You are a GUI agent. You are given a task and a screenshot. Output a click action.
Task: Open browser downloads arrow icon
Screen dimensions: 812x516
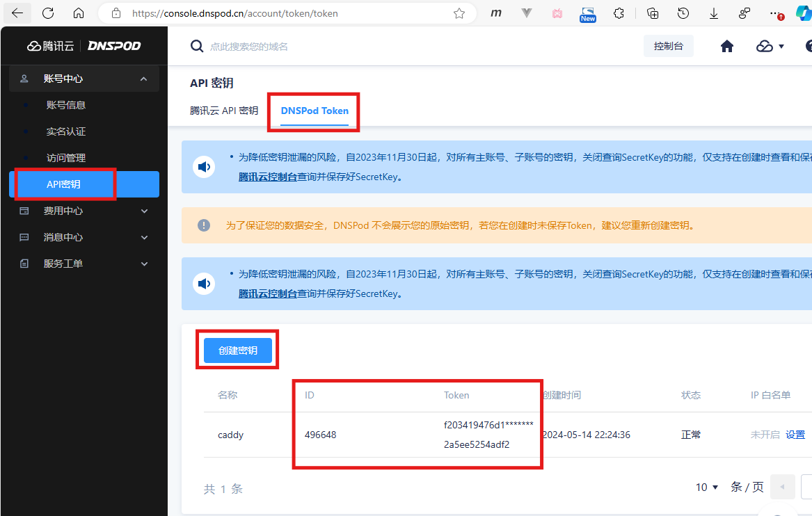[714, 13]
